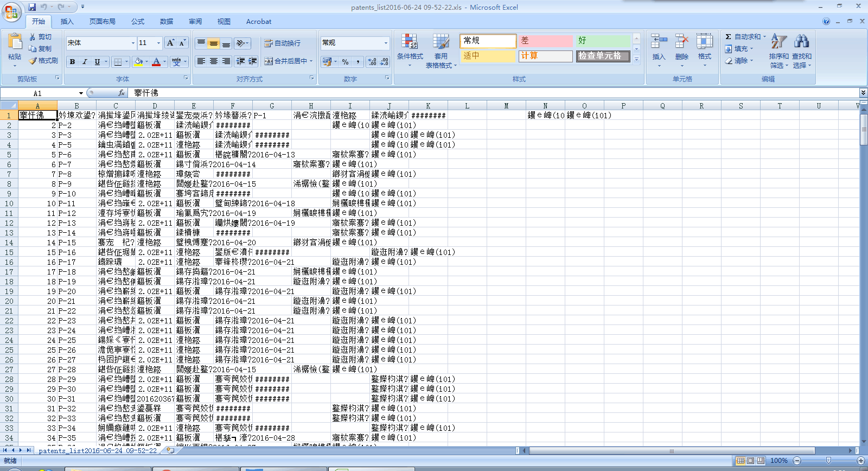Click the Insert Function fx icon

coord(122,93)
